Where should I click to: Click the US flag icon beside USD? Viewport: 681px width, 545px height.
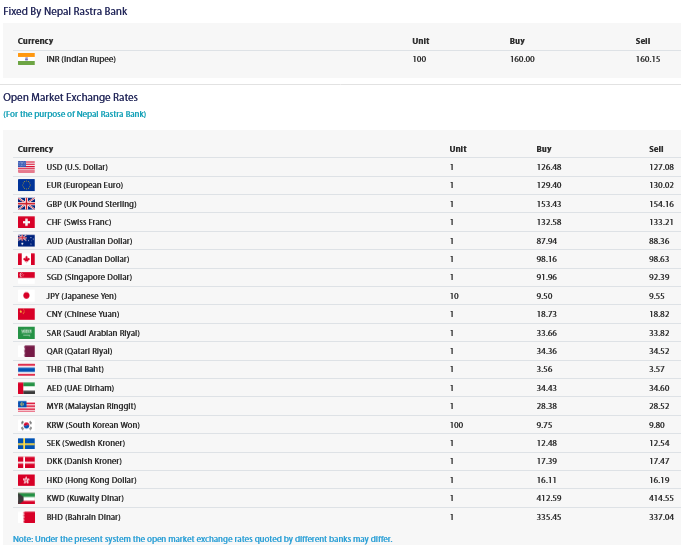click(26, 167)
